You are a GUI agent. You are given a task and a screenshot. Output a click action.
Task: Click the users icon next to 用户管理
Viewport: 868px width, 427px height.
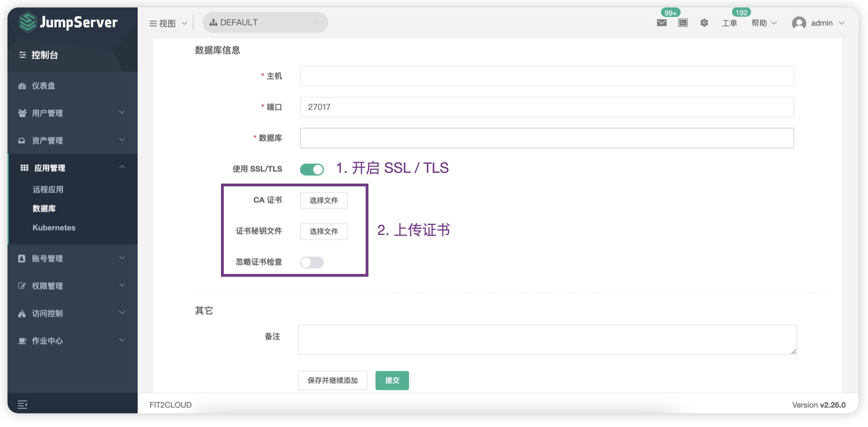tap(23, 112)
